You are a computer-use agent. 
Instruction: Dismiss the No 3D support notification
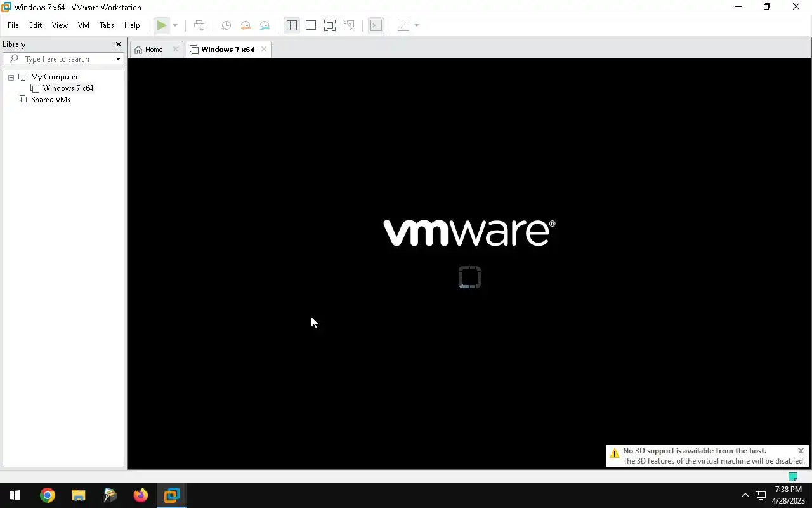pyautogui.click(x=801, y=451)
